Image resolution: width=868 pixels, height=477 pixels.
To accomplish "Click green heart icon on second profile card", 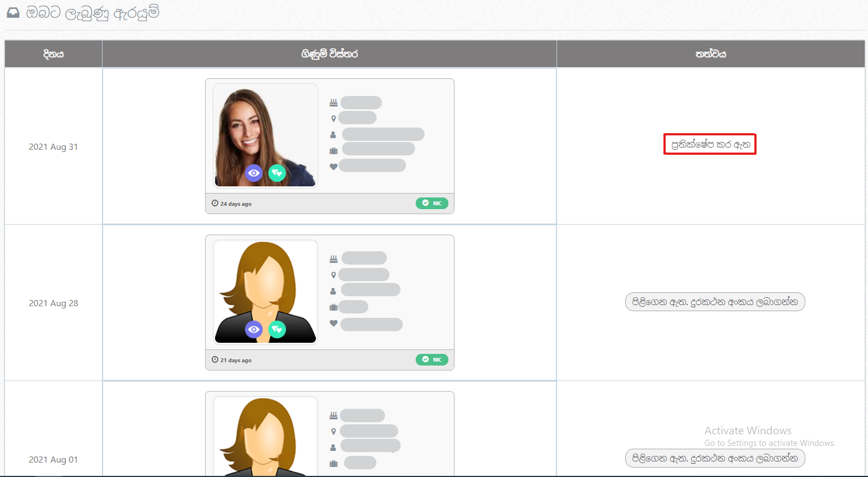I will tap(277, 329).
